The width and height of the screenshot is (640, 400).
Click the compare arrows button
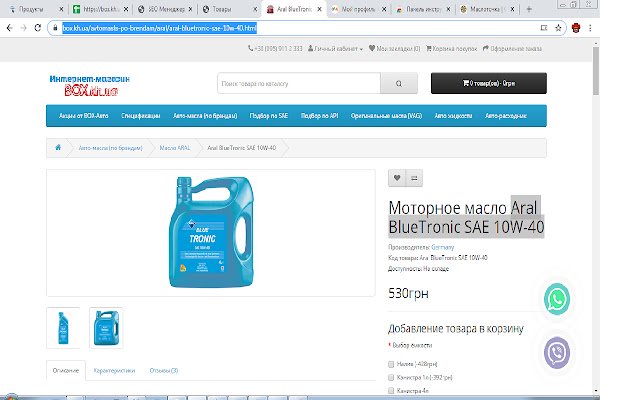pyautogui.click(x=414, y=178)
